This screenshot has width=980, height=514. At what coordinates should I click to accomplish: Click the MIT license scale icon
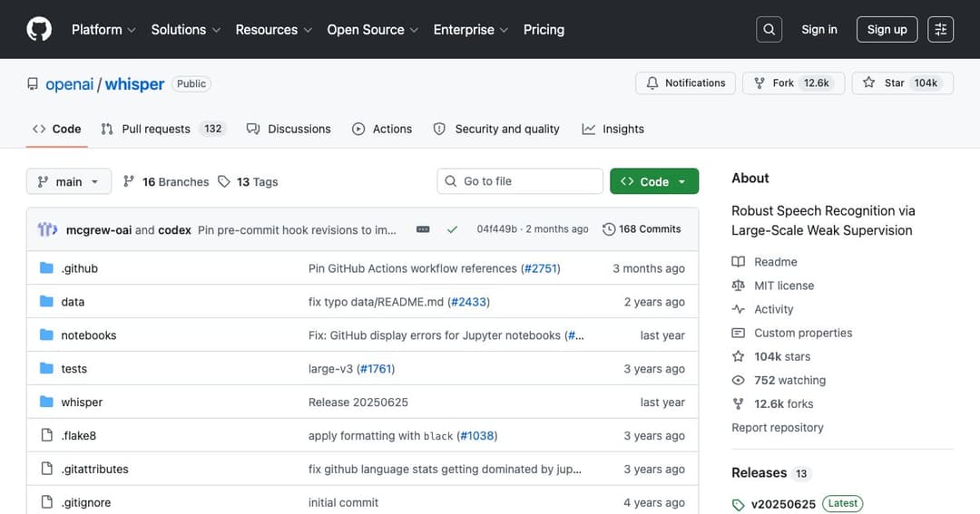click(x=738, y=286)
